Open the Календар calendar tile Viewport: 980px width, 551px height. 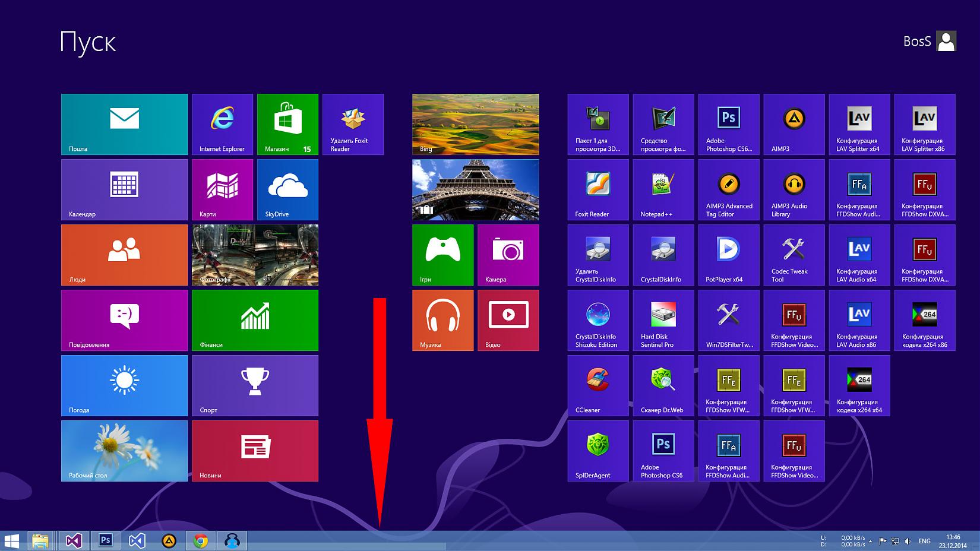[124, 189]
